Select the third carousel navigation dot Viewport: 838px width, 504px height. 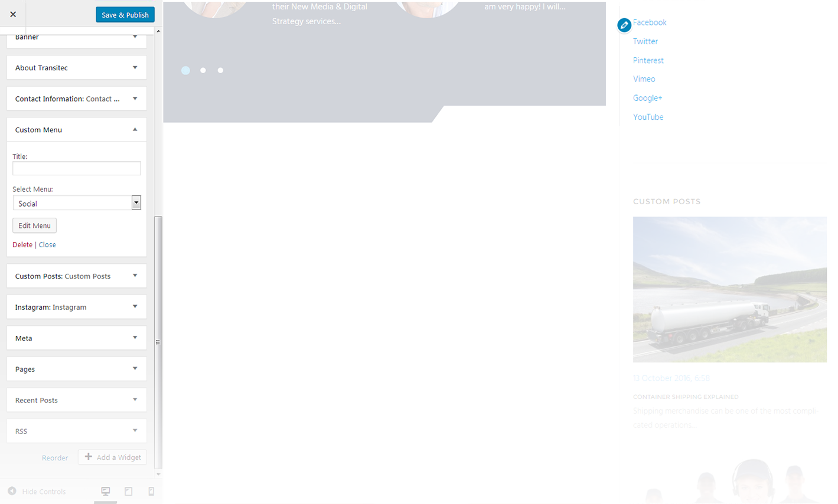coord(220,70)
